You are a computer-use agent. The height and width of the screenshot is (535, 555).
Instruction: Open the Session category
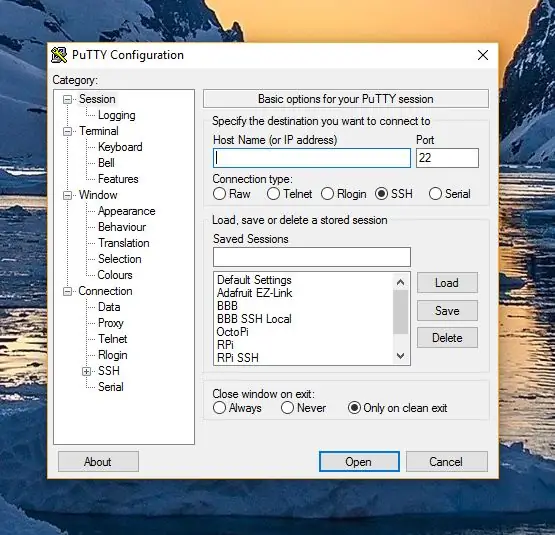(97, 99)
